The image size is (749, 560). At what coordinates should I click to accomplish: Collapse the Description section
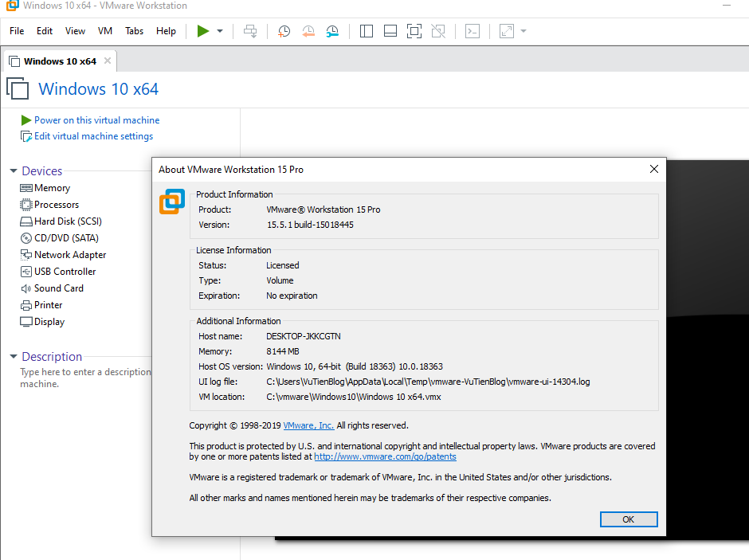14,356
